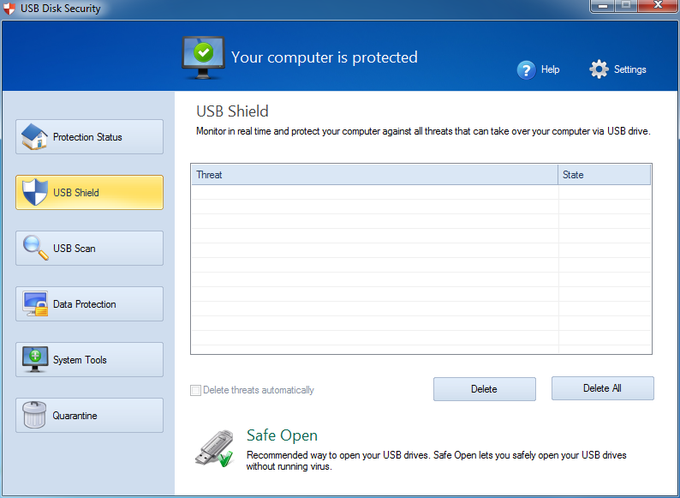Click the 'USB Shield' page heading

pyautogui.click(x=232, y=111)
